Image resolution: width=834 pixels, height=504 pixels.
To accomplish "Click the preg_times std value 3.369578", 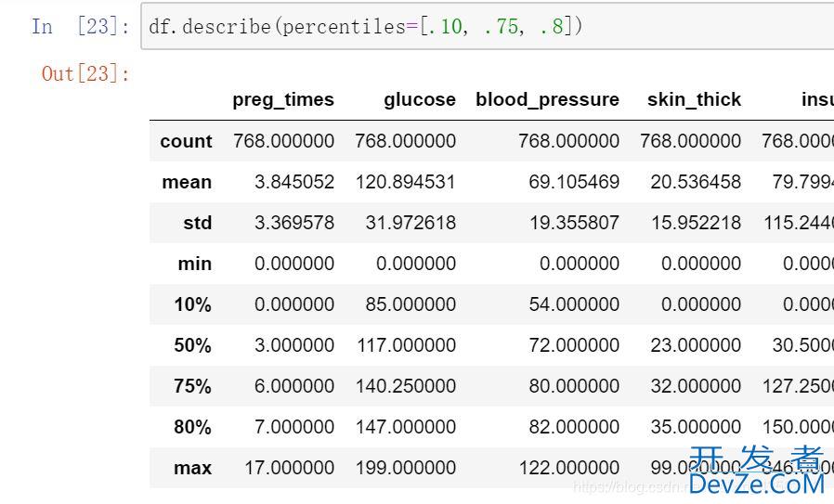I will tap(294, 223).
